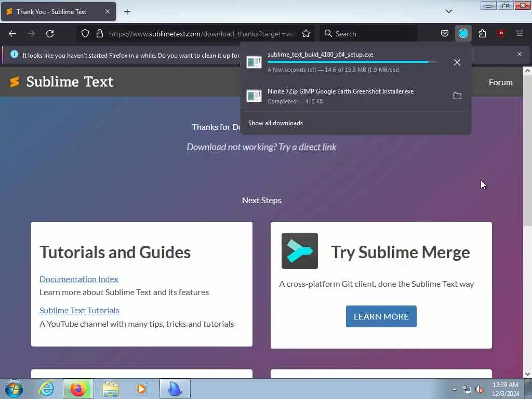
Task: Open the uBlock Origin extension icon
Action: 501,33
